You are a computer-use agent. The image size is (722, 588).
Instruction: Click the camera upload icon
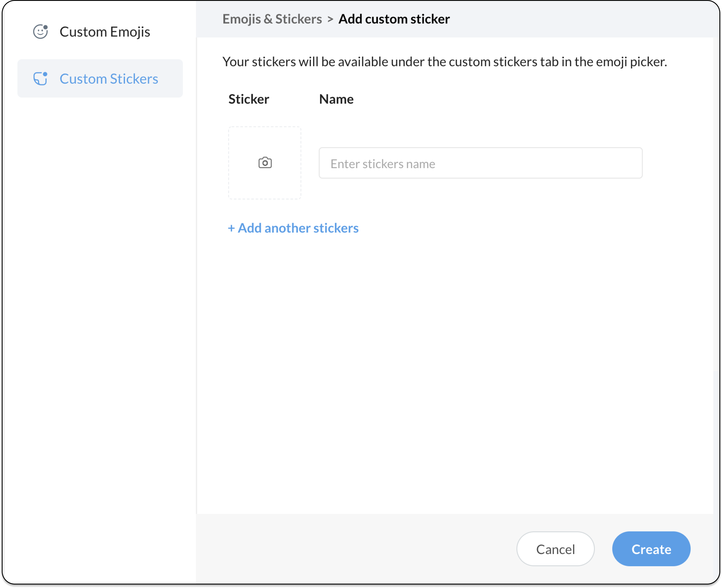click(265, 163)
